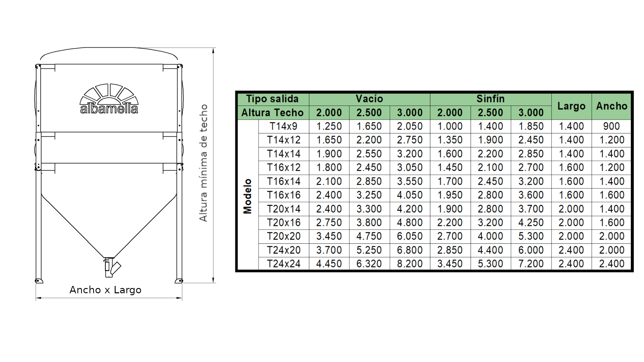
Task: Select the Sinfín output type header
Action: pos(490,99)
